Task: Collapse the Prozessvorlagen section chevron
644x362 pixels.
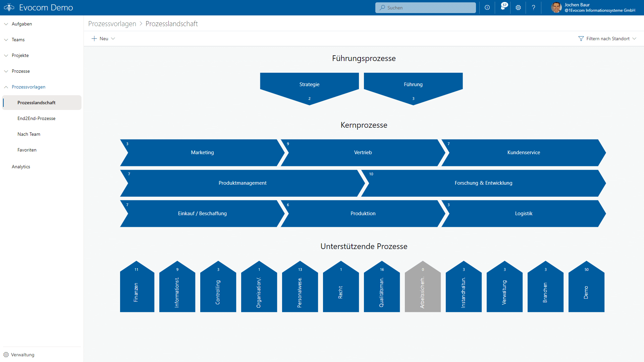Action: tap(6, 87)
